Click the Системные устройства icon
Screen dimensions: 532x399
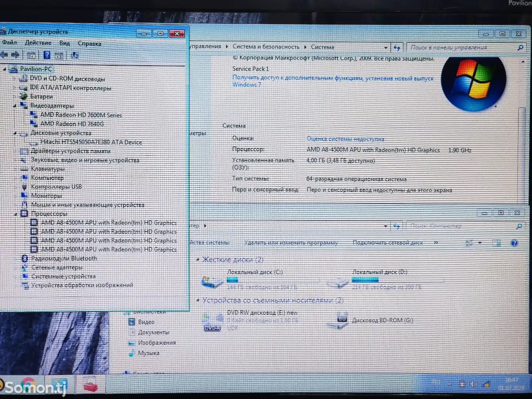[x=25, y=276]
